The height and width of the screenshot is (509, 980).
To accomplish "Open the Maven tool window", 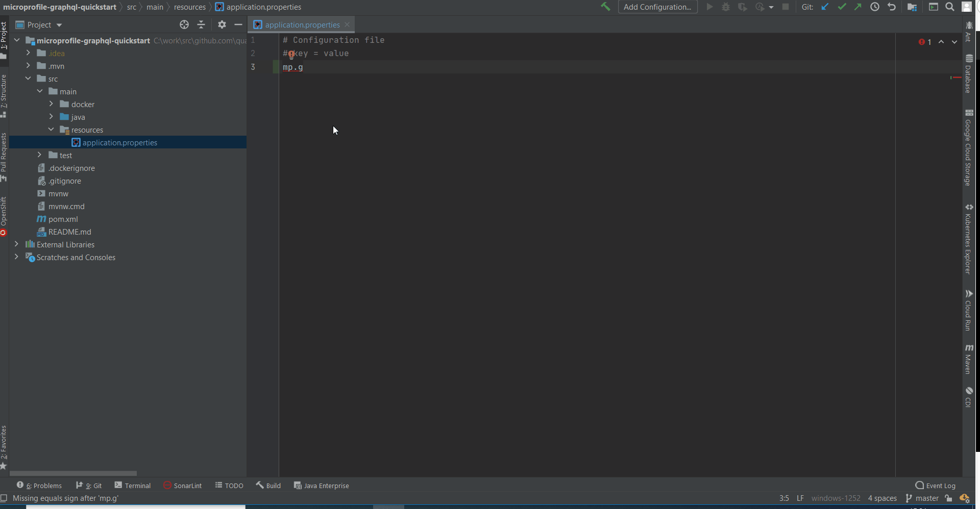I will 969,360.
